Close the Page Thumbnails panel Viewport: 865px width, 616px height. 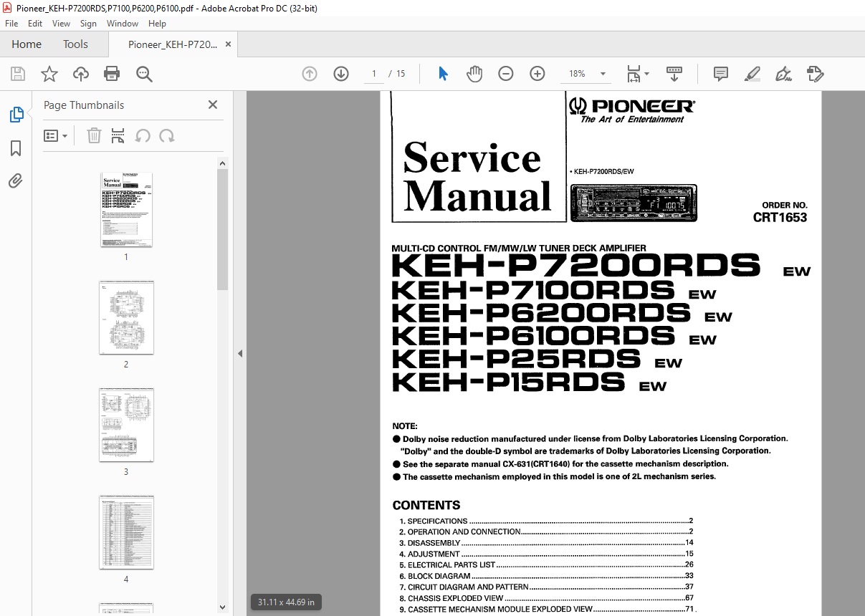pos(213,105)
